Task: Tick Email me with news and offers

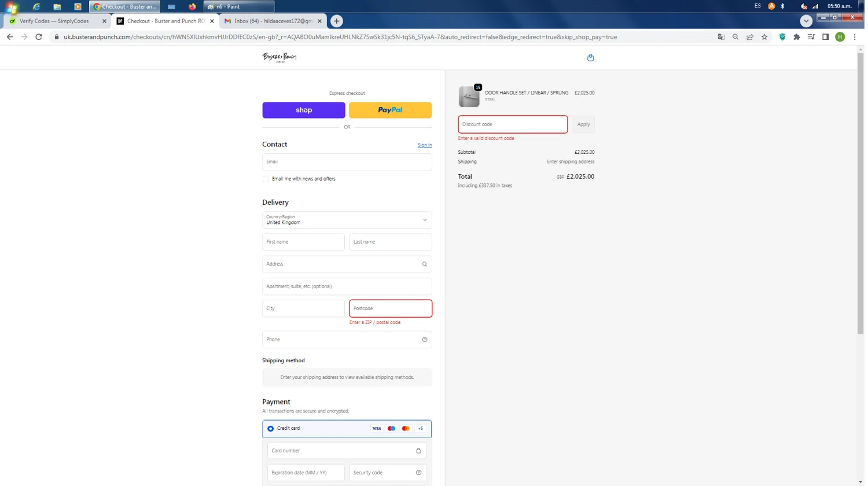Action: [267, 179]
